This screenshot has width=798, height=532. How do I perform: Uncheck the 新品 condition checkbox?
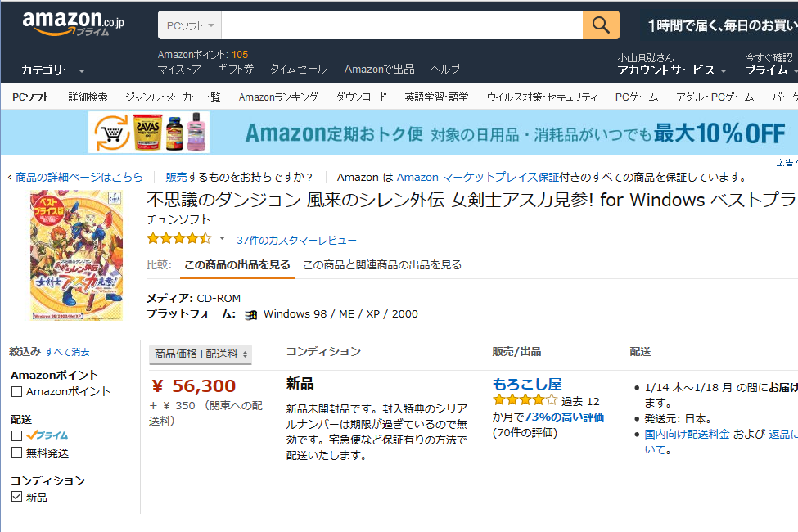point(16,497)
